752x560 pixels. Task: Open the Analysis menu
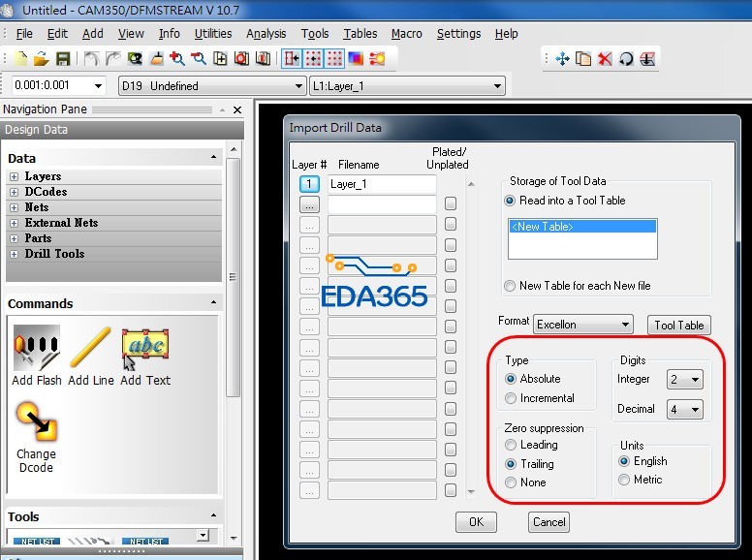pyautogui.click(x=266, y=34)
